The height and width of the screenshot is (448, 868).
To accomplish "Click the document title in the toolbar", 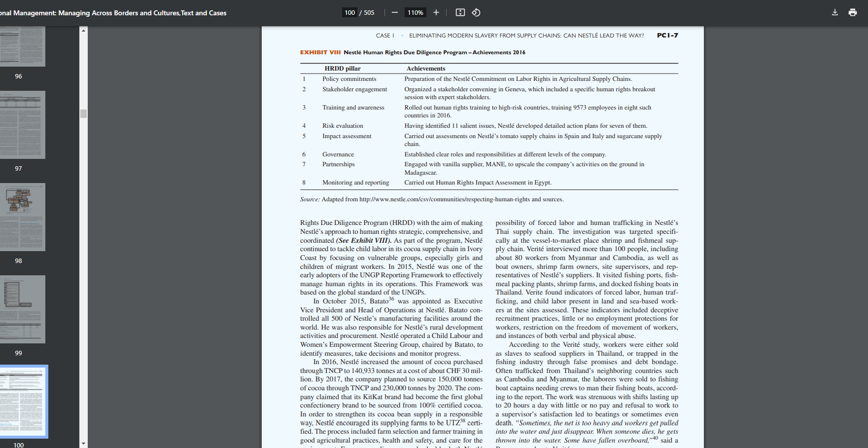I will point(113,13).
